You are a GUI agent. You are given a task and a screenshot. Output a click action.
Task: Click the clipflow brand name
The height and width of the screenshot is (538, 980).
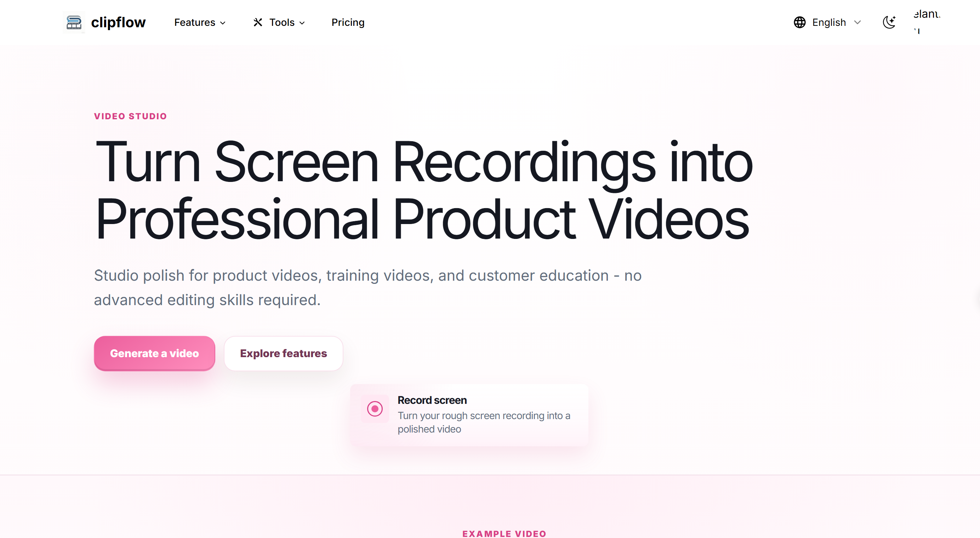118,22
